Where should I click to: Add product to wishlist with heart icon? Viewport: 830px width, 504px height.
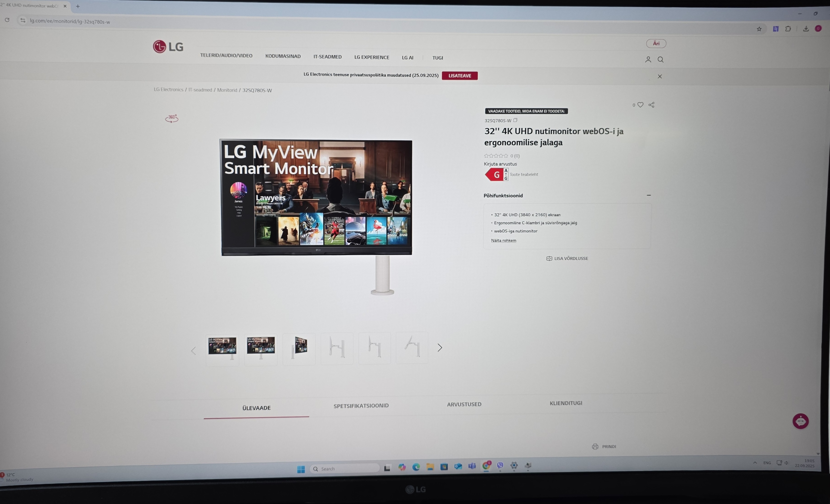pos(640,105)
